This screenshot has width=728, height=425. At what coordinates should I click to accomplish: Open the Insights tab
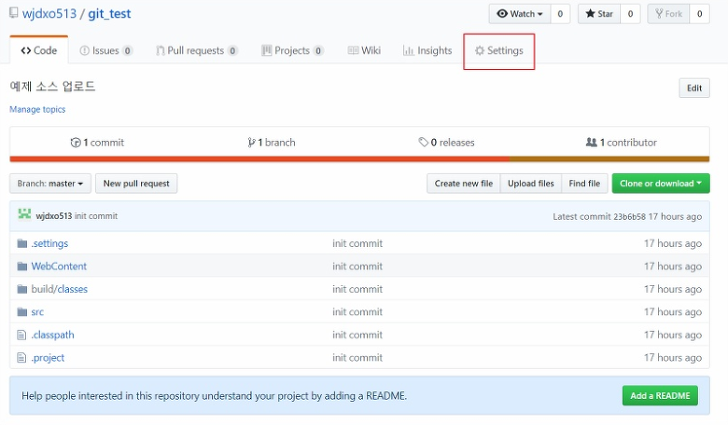[428, 51]
